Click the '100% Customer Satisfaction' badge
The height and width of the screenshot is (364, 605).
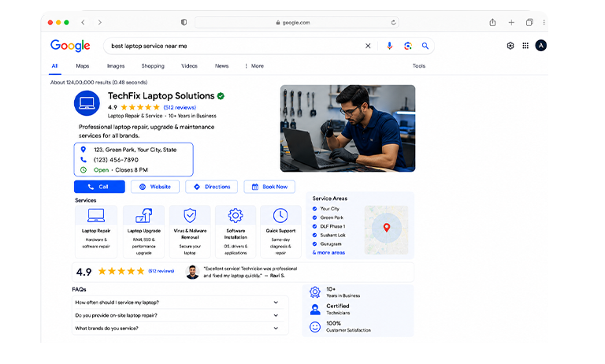point(340,326)
